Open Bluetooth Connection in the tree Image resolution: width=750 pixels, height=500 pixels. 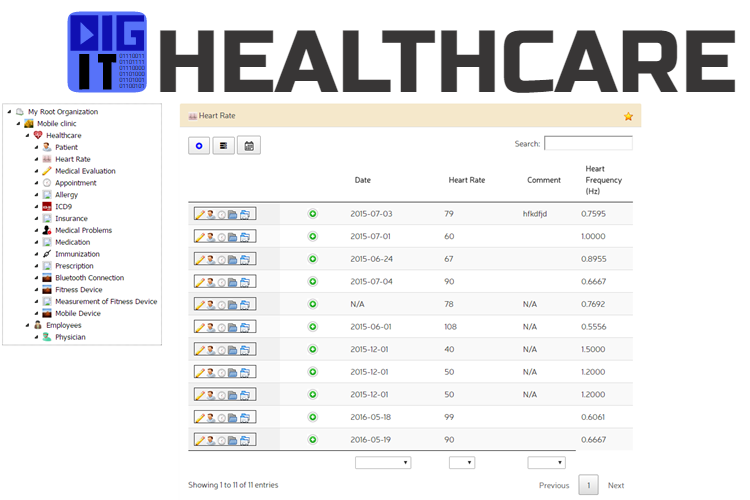click(89, 278)
